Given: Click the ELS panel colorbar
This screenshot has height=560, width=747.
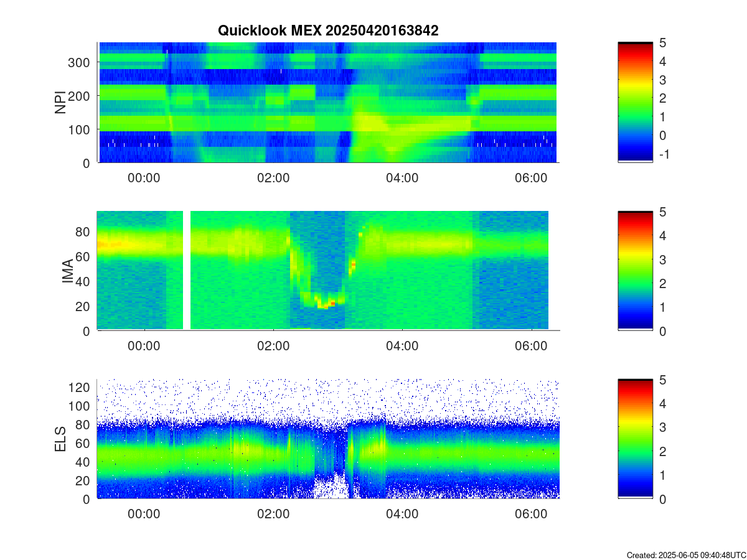Looking at the screenshot, I should [635, 439].
